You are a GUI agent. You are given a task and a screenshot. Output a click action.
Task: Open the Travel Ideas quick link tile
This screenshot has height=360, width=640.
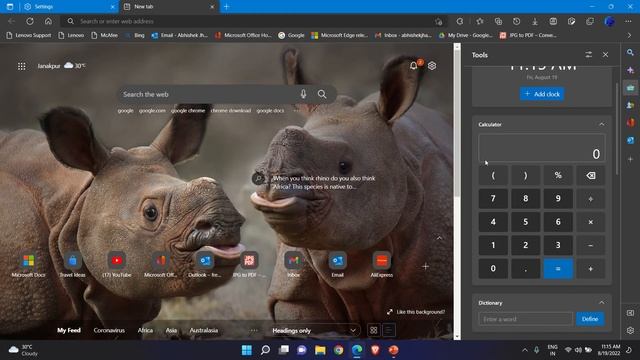click(73, 264)
